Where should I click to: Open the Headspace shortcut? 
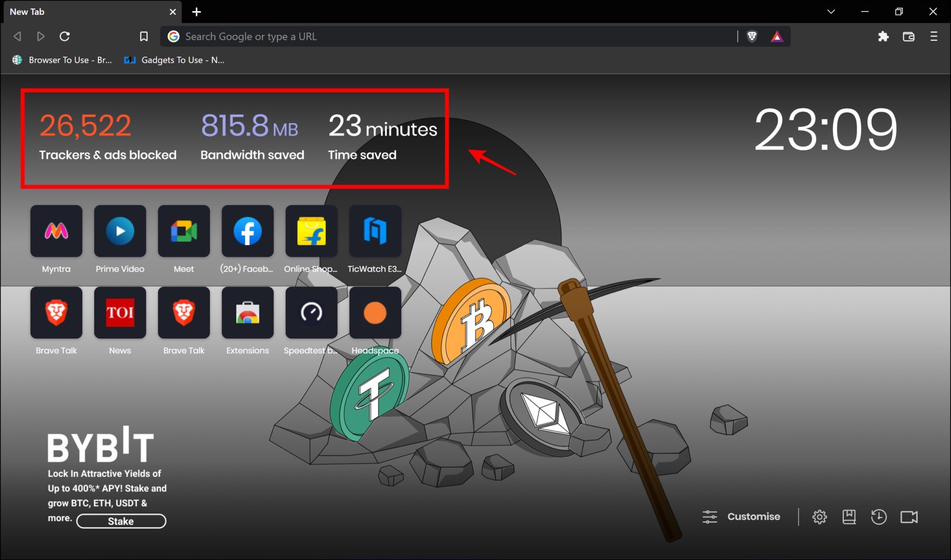[x=375, y=313]
